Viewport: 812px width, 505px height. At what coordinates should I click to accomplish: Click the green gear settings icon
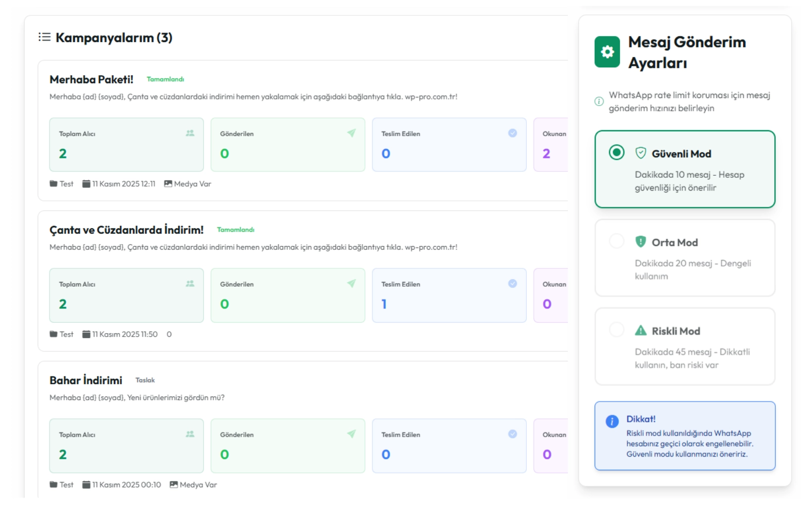(607, 52)
